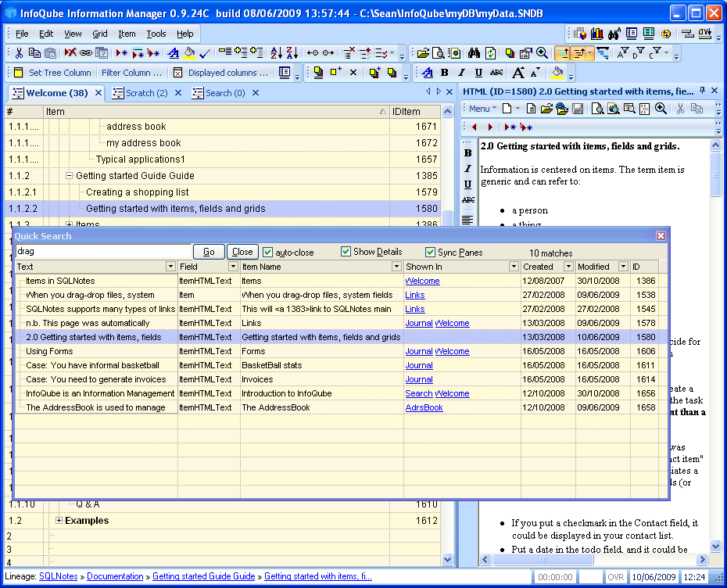
Task: Sort ascending with the A-Z icon
Action: coord(276,53)
